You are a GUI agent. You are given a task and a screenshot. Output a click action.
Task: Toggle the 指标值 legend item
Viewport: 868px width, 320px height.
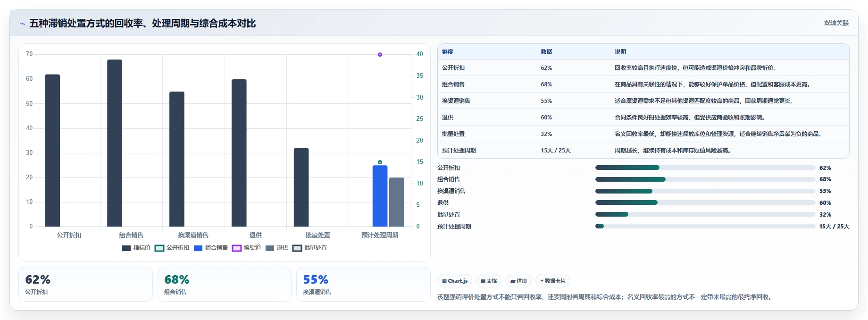coord(136,248)
